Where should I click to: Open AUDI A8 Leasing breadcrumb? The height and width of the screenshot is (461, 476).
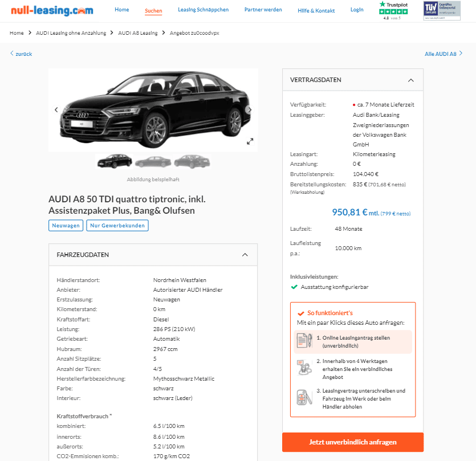[138, 33]
